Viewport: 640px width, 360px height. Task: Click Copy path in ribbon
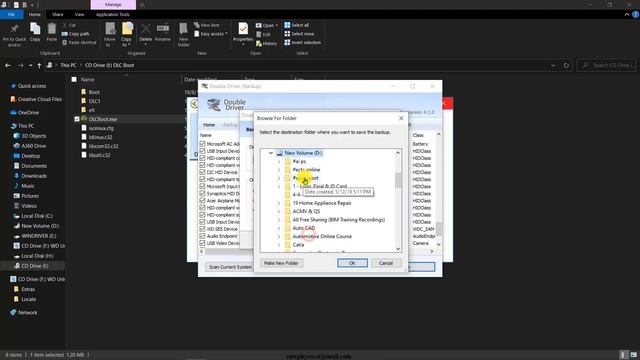[76, 33]
